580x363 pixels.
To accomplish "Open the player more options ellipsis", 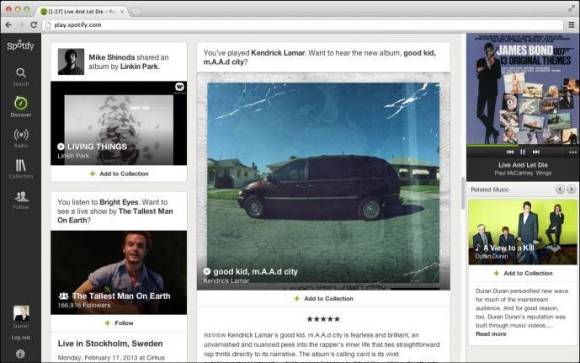I will click(573, 152).
